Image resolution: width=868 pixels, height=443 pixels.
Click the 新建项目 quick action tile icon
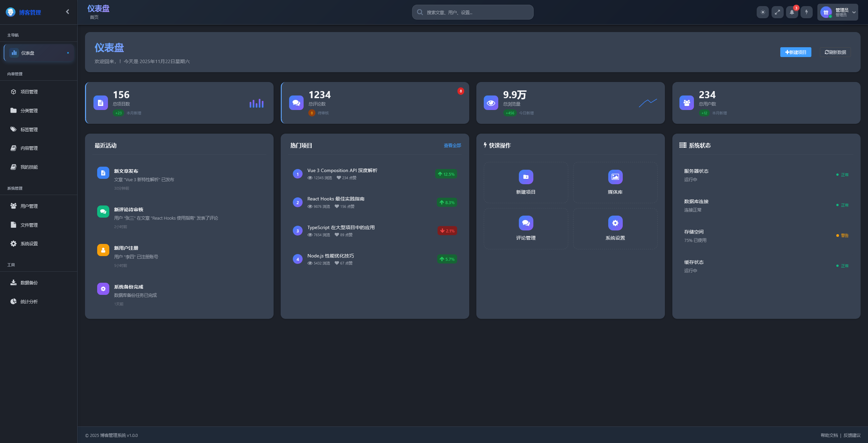click(526, 177)
